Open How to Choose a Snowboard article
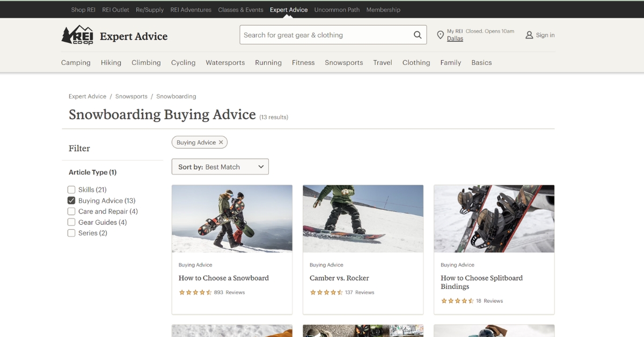 224,278
